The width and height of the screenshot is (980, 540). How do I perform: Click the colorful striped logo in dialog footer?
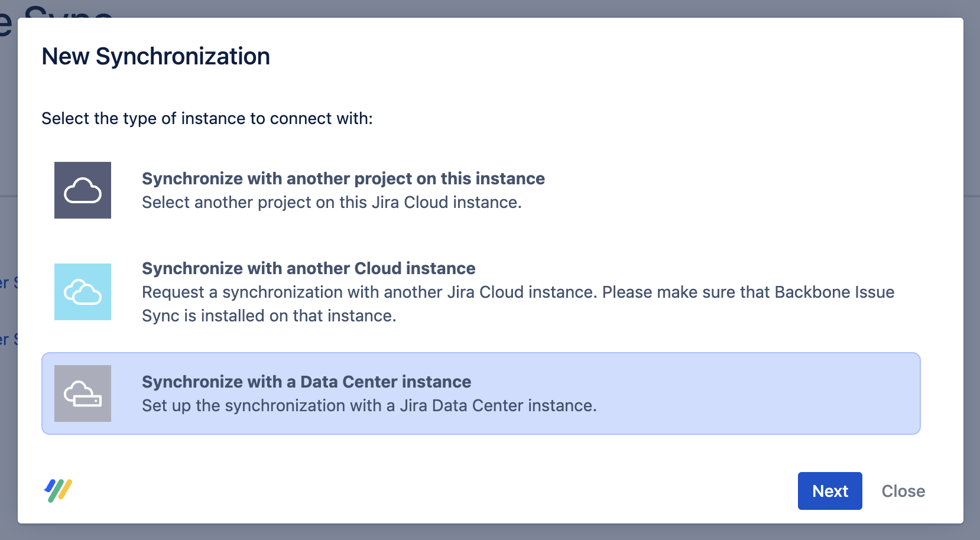tap(58, 490)
